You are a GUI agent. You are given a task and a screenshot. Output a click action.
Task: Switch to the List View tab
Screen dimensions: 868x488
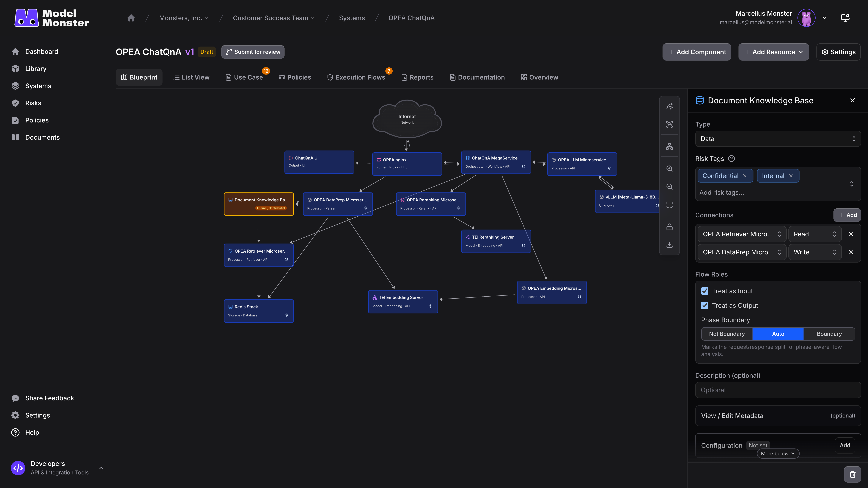click(191, 77)
